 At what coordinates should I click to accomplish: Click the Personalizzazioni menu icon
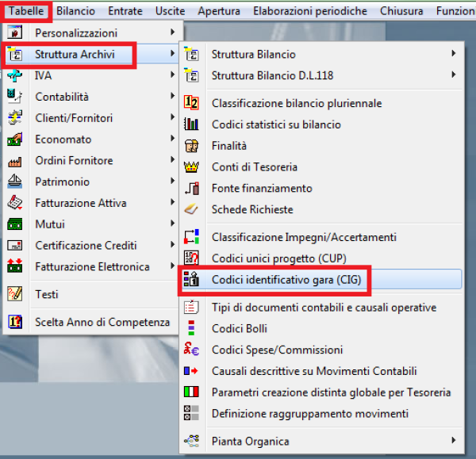[x=14, y=33]
